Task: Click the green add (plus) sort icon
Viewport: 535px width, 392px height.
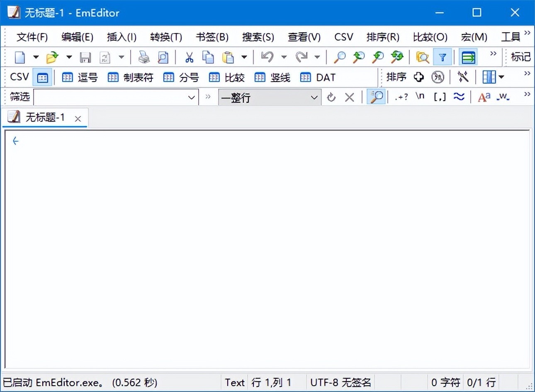Action: [x=419, y=77]
